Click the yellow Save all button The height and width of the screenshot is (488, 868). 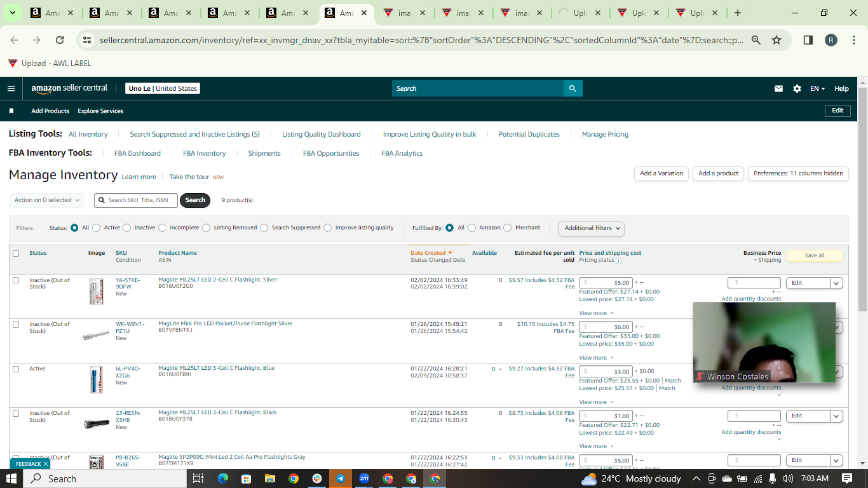tap(815, 255)
